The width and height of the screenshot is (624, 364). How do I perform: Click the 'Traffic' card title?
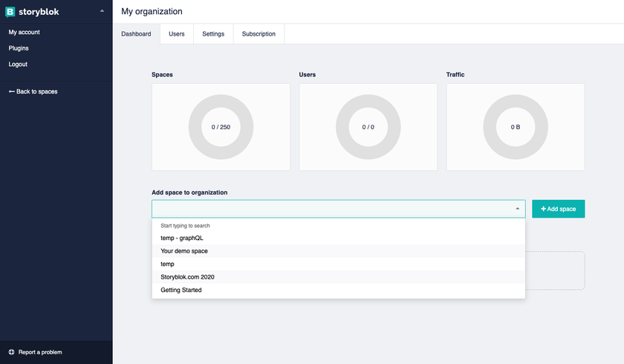(455, 74)
